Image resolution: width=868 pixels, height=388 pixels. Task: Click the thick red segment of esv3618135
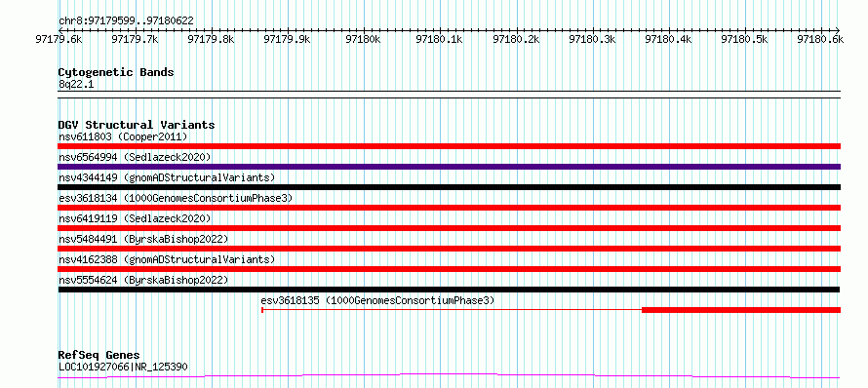741,310
